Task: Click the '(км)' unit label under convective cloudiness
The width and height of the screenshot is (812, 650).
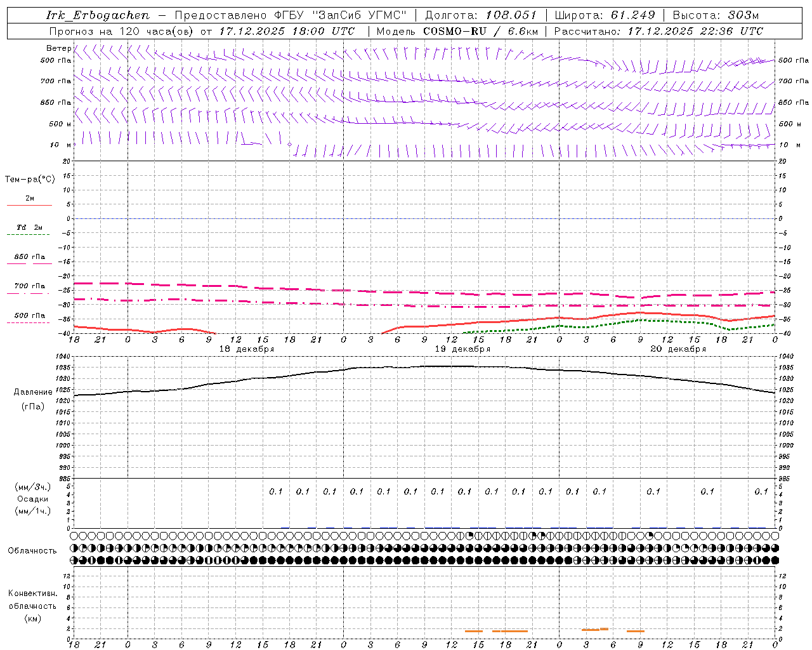Action: pos(32,618)
